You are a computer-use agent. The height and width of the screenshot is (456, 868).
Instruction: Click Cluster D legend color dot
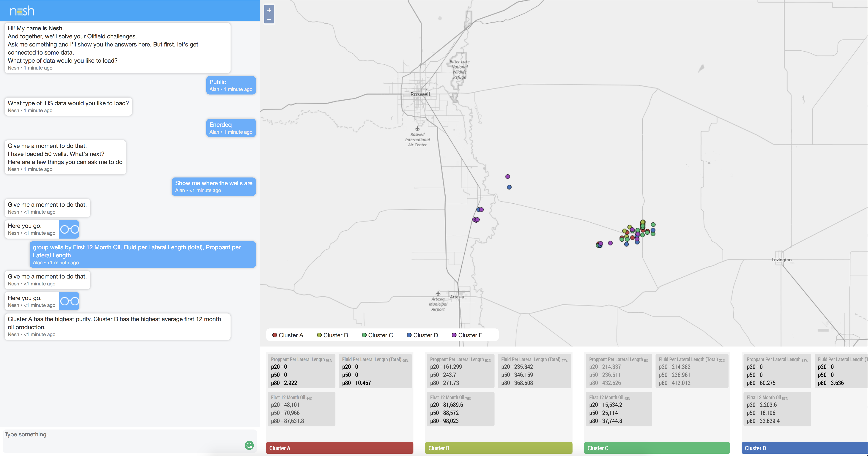tap(409, 335)
